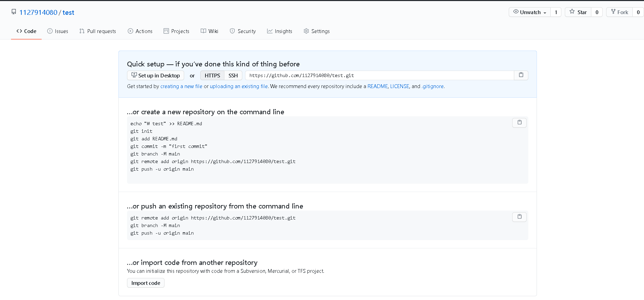This screenshot has width=644, height=300.
Task: Copy the create new repository commands
Action: (519, 122)
